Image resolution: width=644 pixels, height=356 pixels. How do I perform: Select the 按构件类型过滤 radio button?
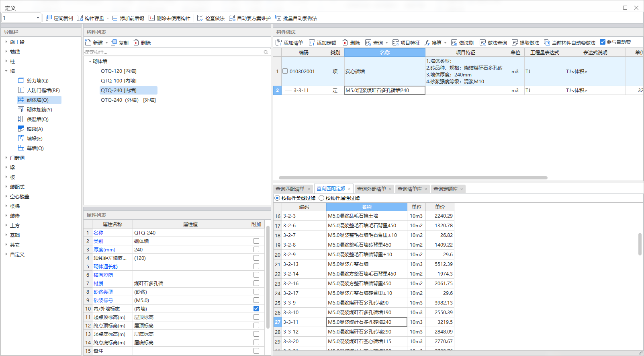coord(277,198)
